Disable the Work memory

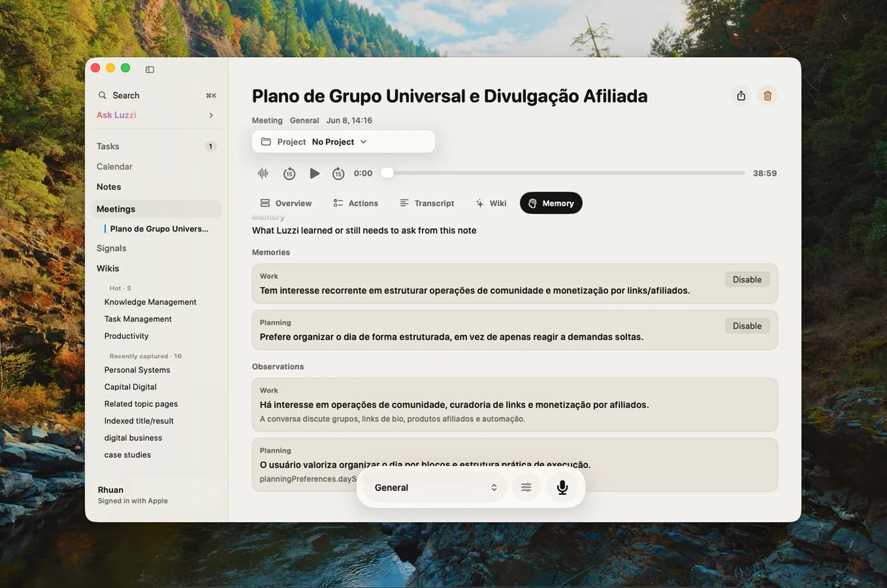coord(747,280)
